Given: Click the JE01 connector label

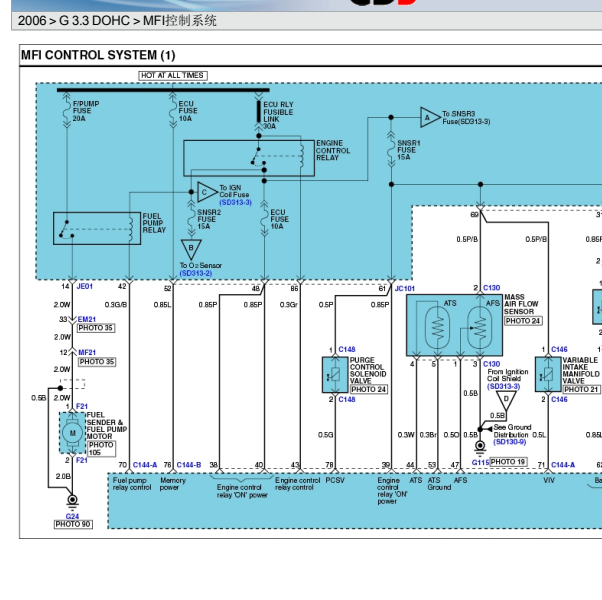Looking at the screenshot, I should (x=84, y=286).
